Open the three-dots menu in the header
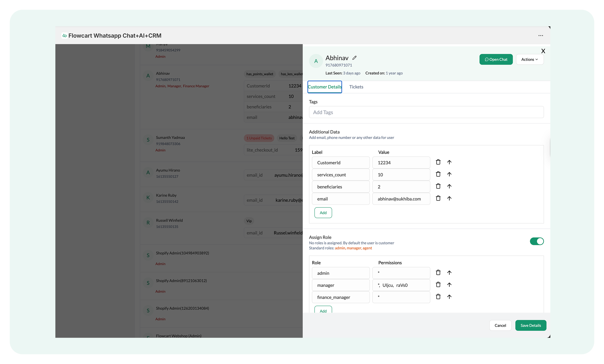This screenshot has width=604, height=364. (541, 36)
